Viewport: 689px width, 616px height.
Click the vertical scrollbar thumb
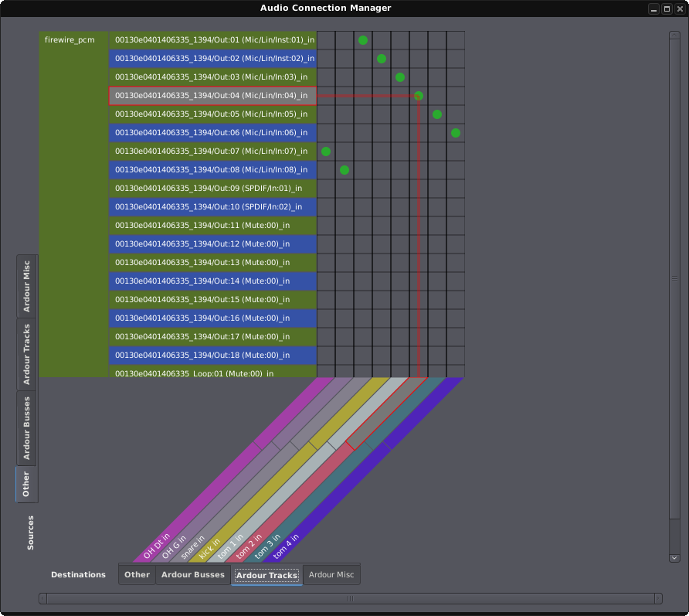(x=674, y=279)
